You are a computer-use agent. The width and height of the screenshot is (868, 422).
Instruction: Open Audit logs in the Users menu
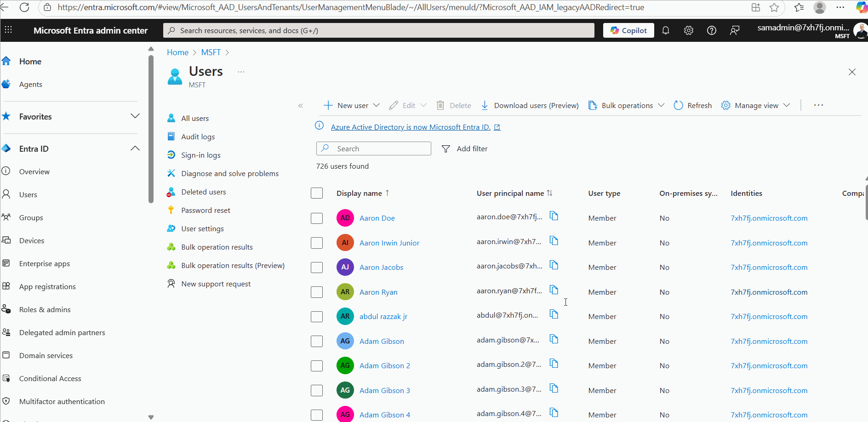pyautogui.click(x=198, y=137)
